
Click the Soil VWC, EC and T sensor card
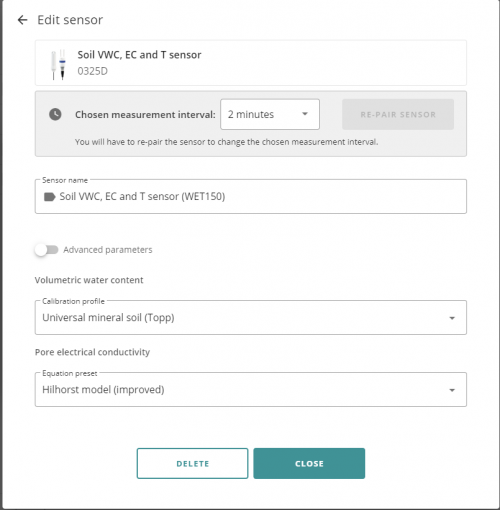(251, 63)
